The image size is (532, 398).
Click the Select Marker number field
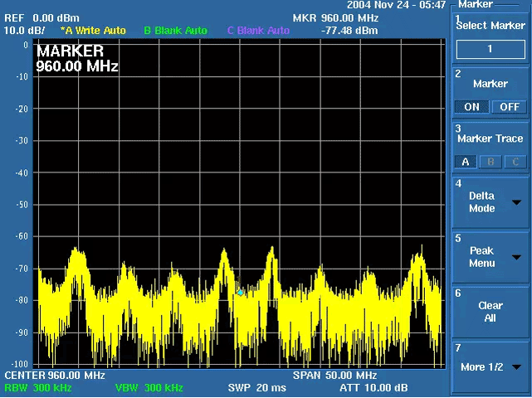(x=490, y=49)
